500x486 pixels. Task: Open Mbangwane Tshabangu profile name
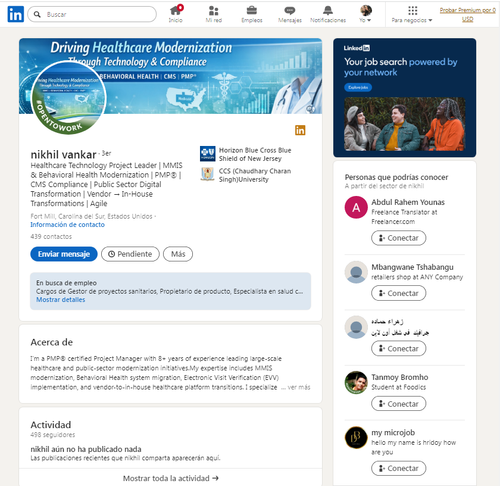click(x=412, y=267)
